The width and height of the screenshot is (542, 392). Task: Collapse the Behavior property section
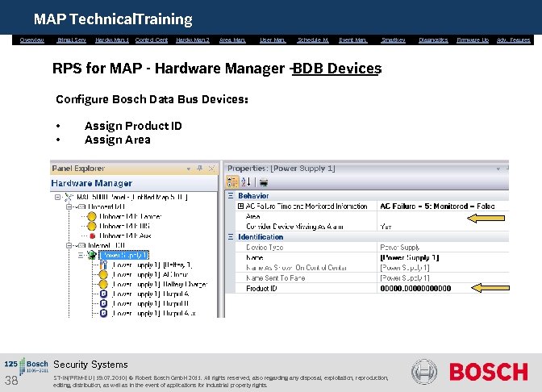[231, 196]
